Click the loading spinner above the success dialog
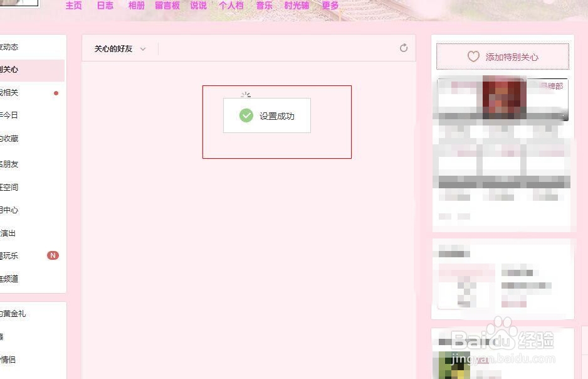This screenshot has width=588, height=379. pos(246,93)
